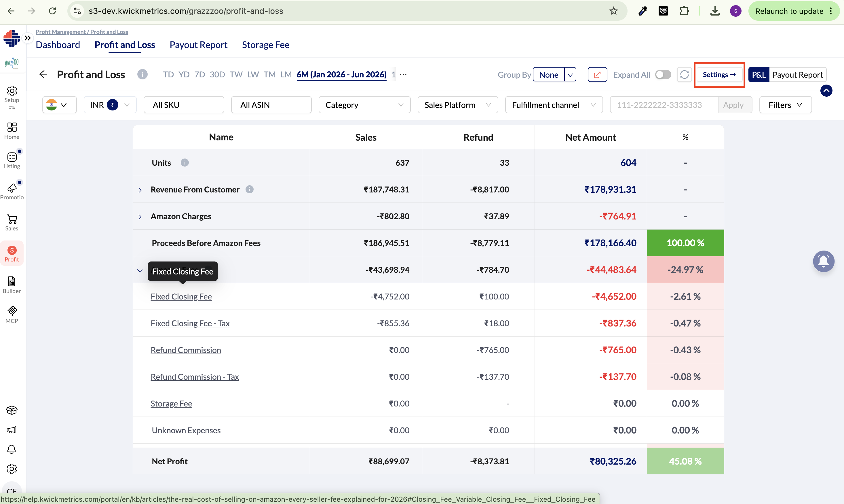Open the Group By None dropdown
This screenshot has height=504, width=844.
tap(554, 75)
